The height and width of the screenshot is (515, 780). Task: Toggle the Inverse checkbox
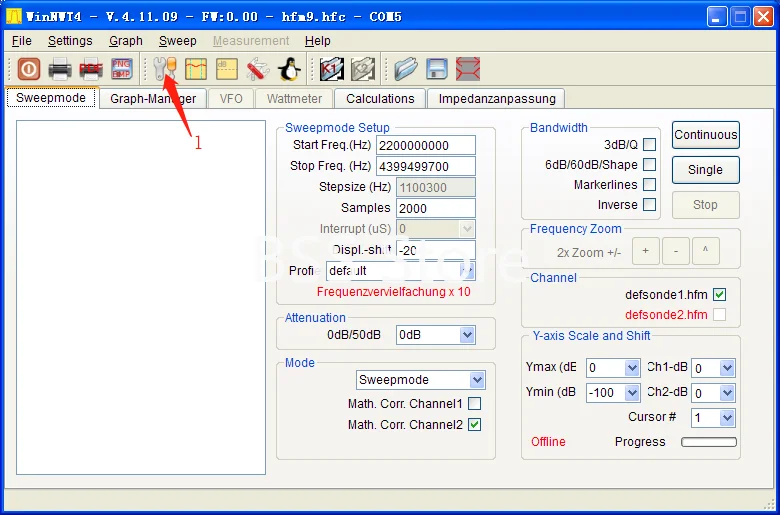coord(649,205)
